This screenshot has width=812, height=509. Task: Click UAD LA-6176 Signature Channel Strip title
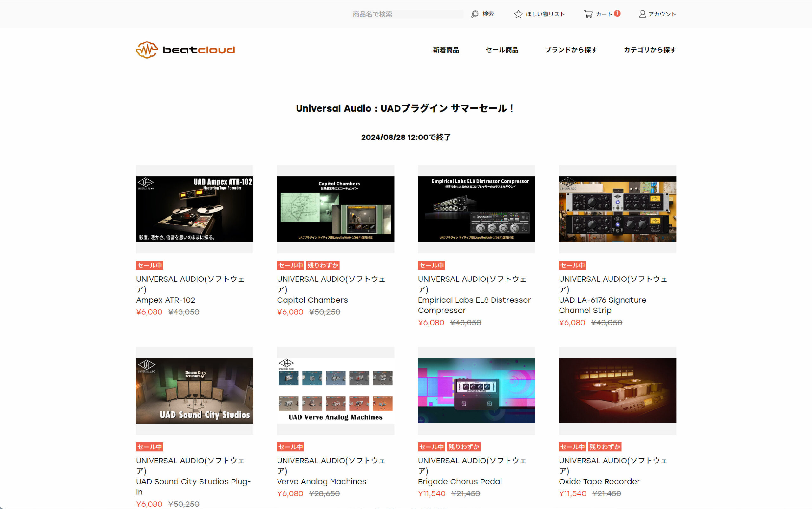tap(602, 305)
